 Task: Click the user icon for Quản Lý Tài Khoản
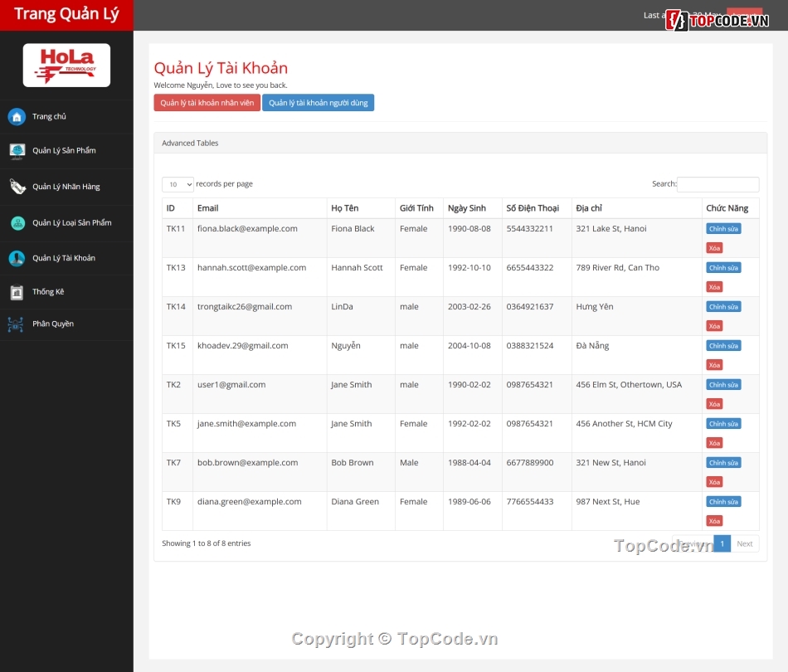(17, 258)
